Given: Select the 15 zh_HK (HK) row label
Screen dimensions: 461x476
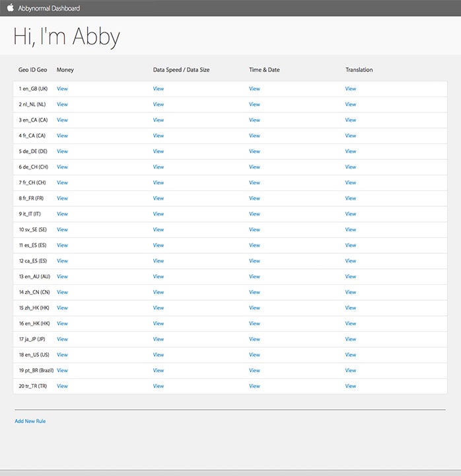Looking at the screenshot, I should (34, 308).
